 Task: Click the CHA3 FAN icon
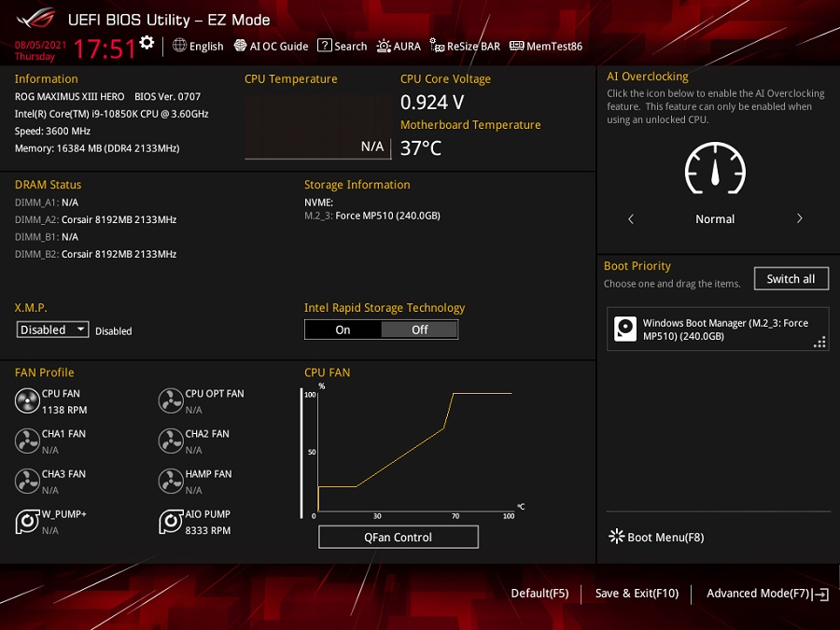(x=27, y=482)
